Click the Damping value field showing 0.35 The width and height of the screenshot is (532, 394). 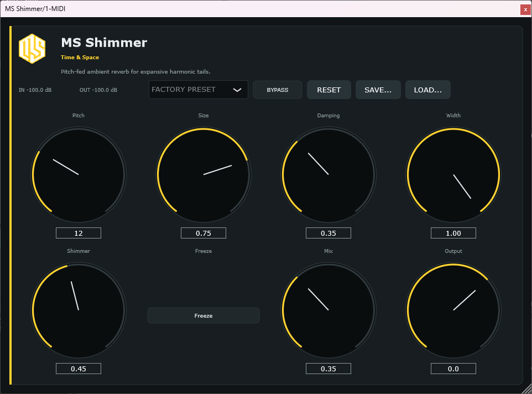(328, 233)
